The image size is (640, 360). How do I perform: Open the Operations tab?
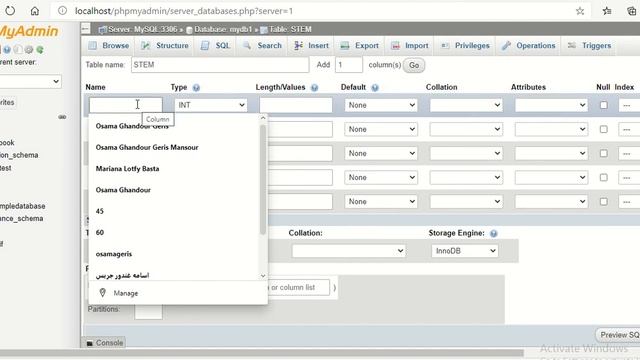point(529,46)
